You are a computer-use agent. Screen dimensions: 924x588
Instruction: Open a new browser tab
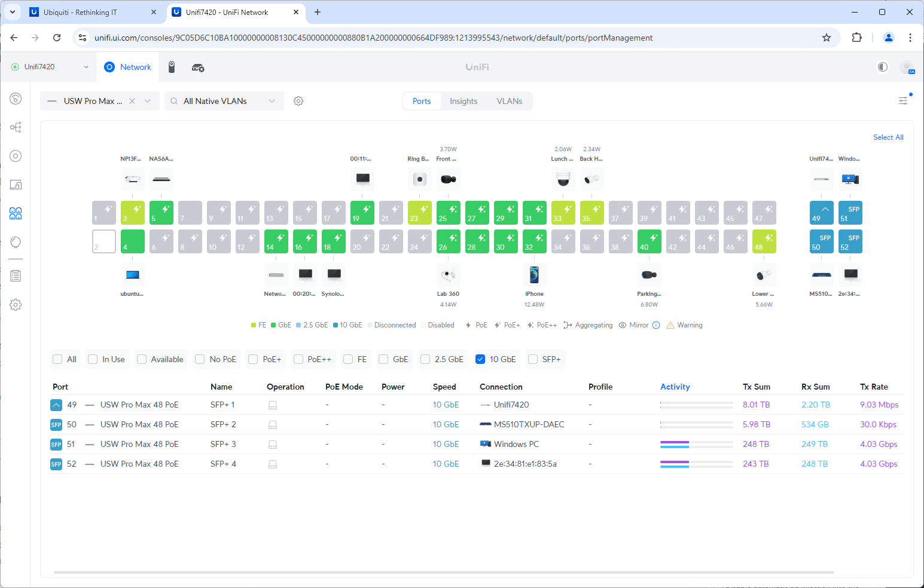318,12
